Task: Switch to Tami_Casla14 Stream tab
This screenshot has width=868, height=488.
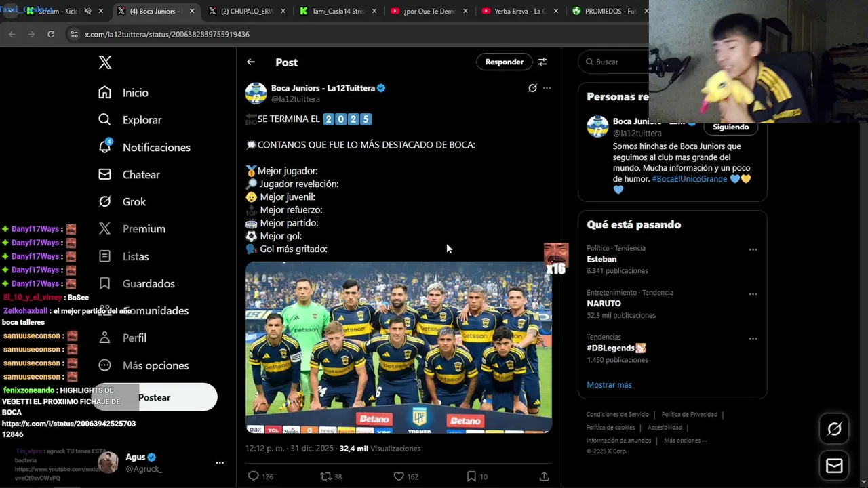Action: (338, 11)
